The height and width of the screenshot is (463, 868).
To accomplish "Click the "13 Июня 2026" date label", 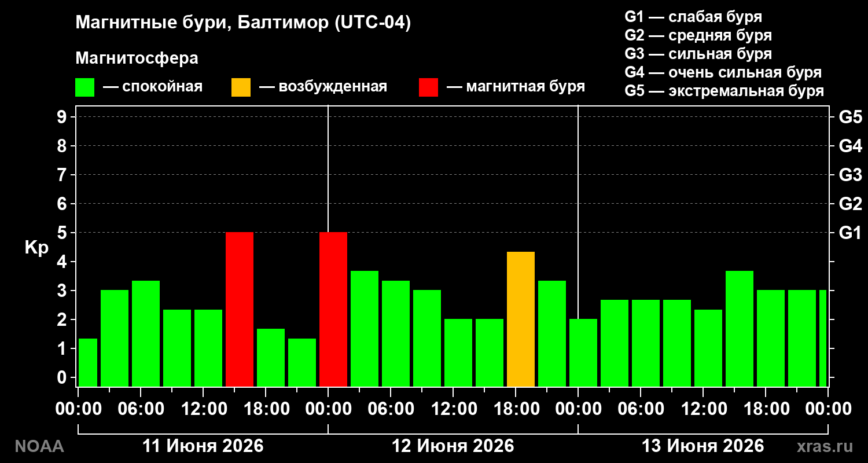I will (703, 446).
